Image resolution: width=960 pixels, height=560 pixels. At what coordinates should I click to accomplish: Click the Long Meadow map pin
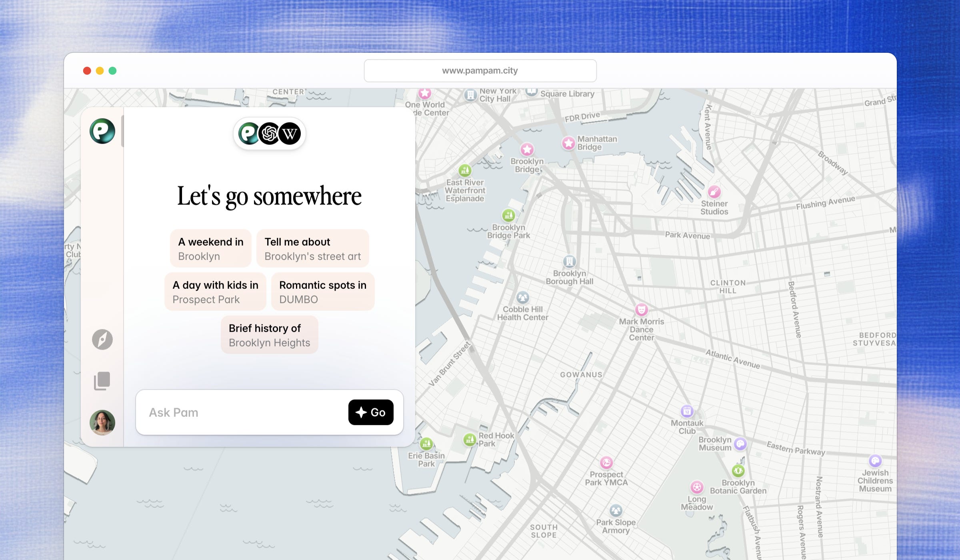(x=697, y=487)
